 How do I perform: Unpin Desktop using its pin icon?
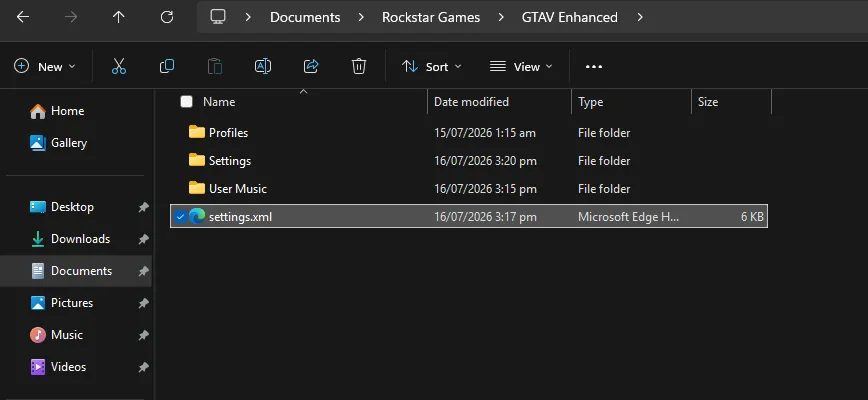pyautogui.click(x=143, y=207)
